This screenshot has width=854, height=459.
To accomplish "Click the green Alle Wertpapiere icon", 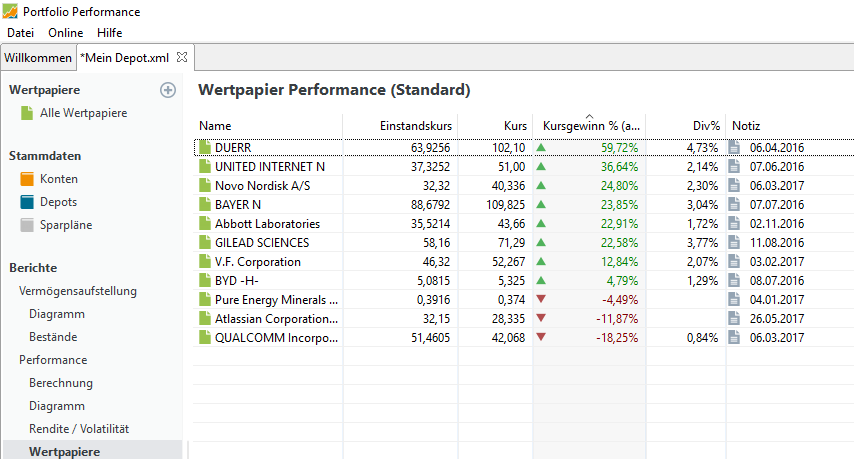I will (27, 113).
